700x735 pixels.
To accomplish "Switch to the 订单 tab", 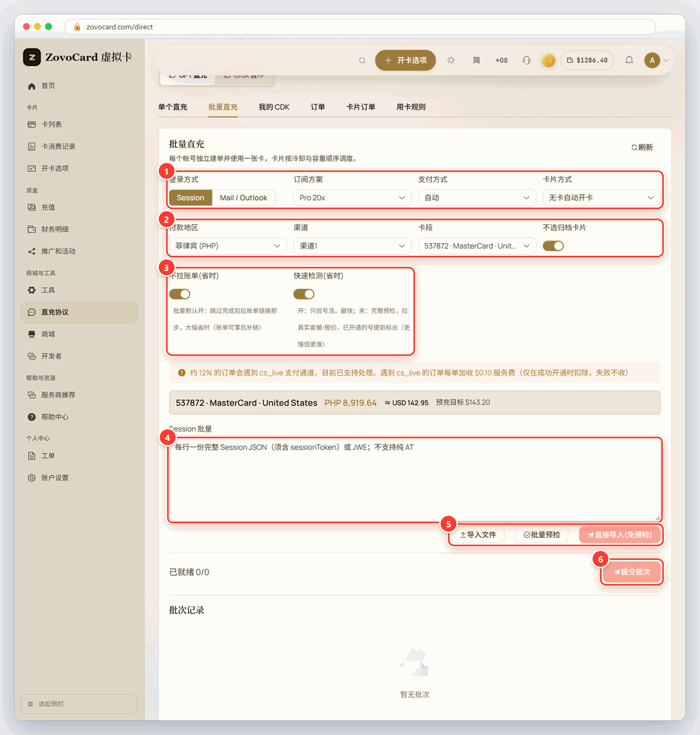I will click(x=318, y=107).
